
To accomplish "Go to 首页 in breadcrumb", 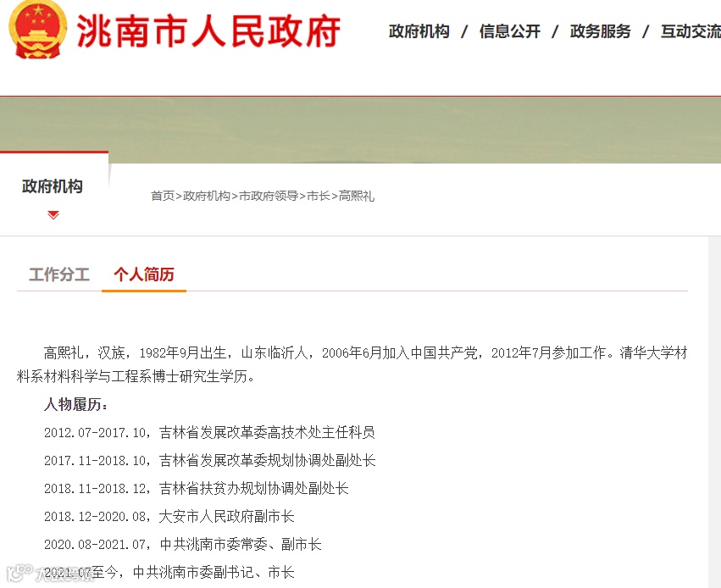I will tap(163, 196).
